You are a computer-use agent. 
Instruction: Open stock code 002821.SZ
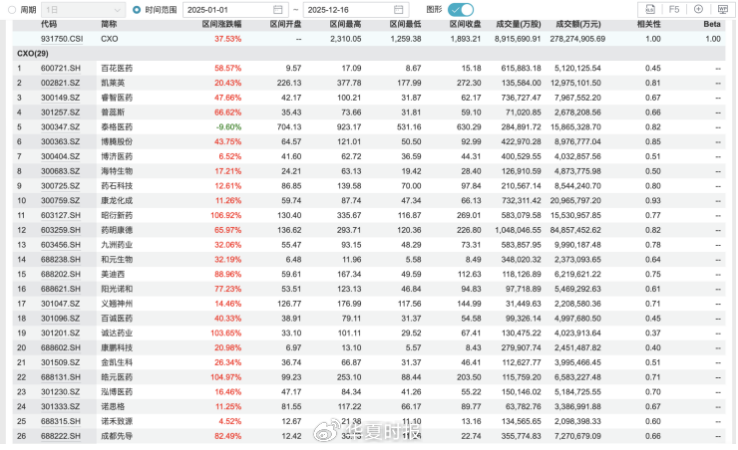coord(60,83)
